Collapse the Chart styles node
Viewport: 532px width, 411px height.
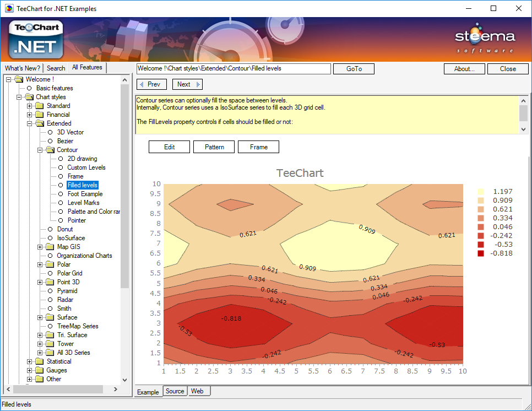pyautogui.click(x=19, y=97)
